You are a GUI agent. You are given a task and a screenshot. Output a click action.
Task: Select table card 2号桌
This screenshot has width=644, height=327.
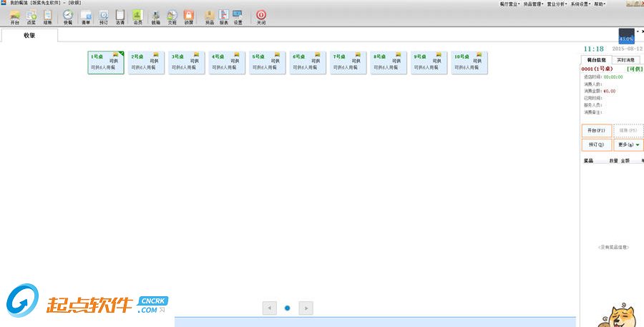[146, 62]
